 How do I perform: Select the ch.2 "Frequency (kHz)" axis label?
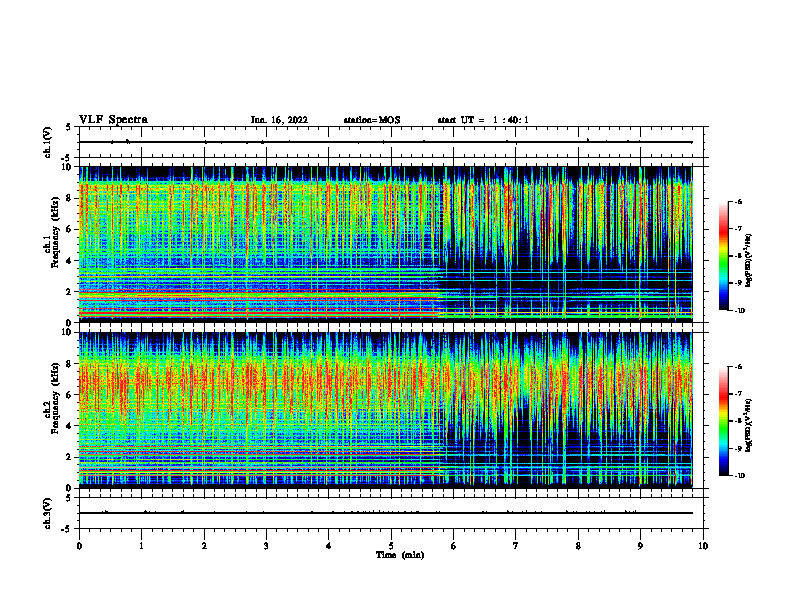56,398
